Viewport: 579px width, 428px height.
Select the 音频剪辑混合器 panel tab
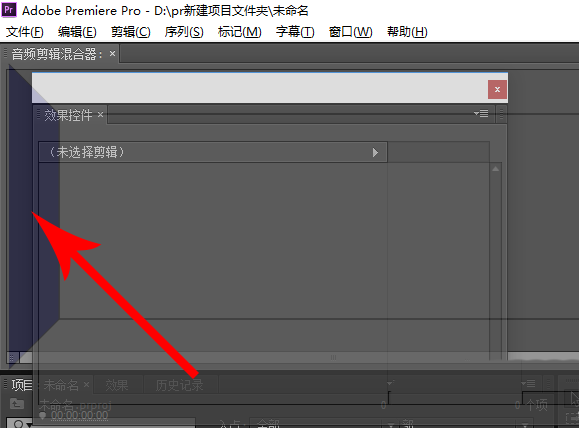(57, 54)
